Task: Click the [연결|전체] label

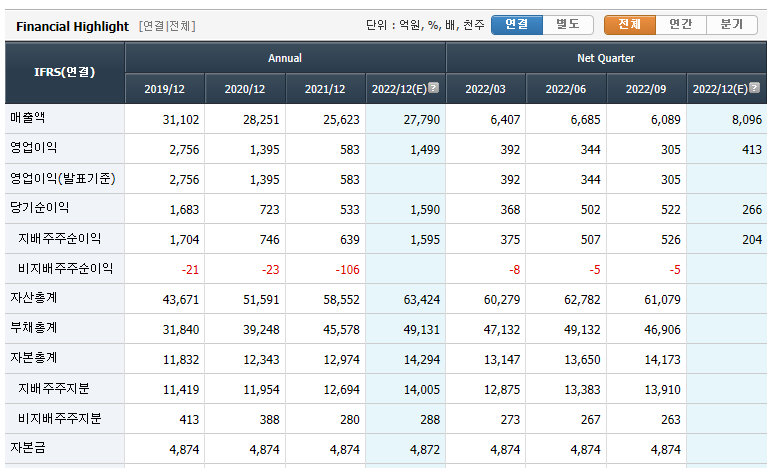Action: 167,26
